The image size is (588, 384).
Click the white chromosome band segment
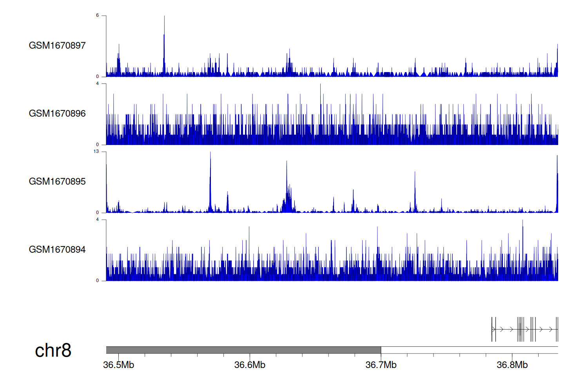pos(469,350)
